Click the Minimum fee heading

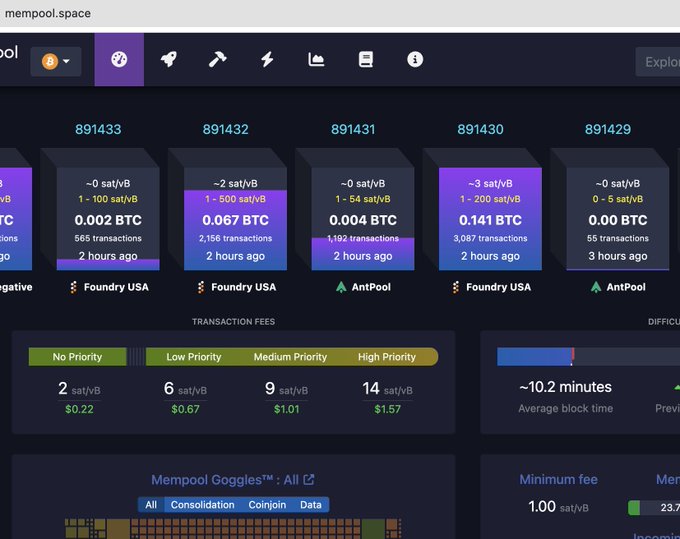pos(559,479)
